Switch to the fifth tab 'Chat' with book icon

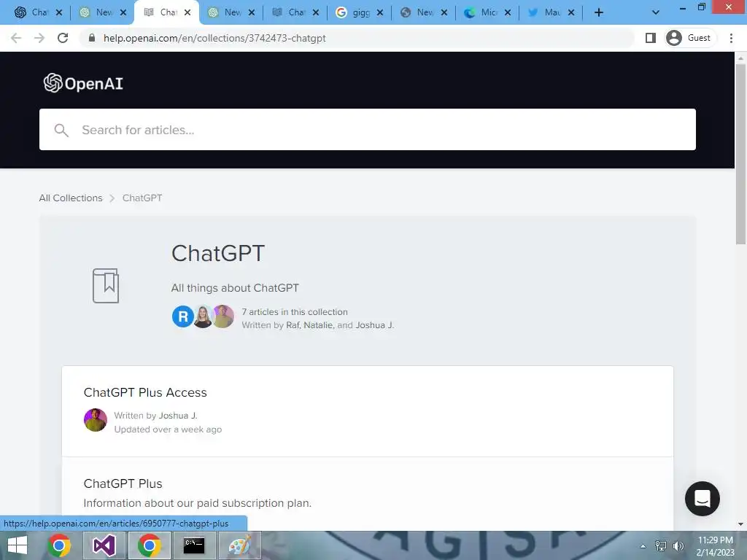click(x=290, y=13)
